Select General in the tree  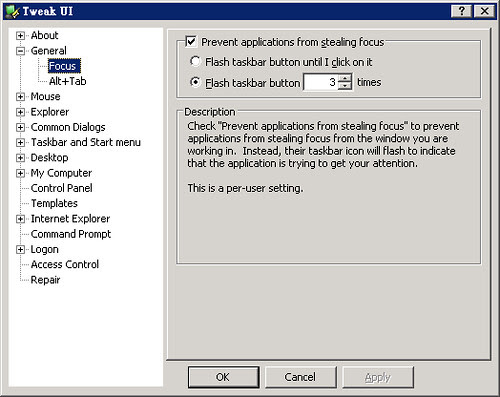coord(48,51)
